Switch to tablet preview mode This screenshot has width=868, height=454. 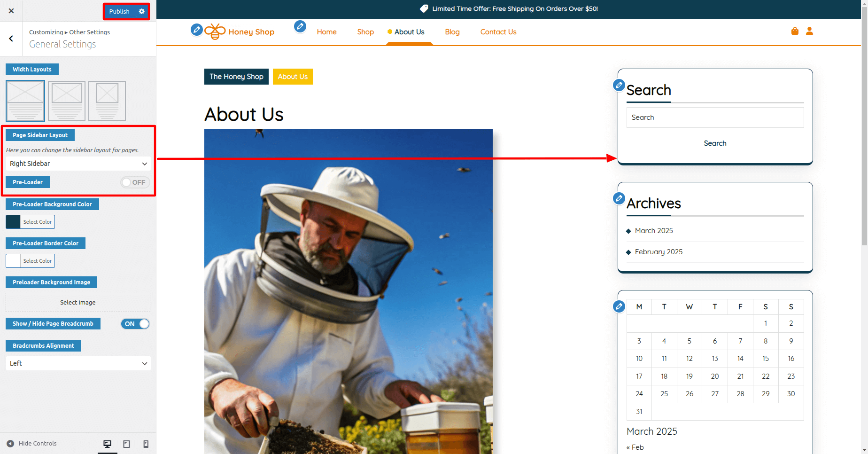click(x=126, y=444)
